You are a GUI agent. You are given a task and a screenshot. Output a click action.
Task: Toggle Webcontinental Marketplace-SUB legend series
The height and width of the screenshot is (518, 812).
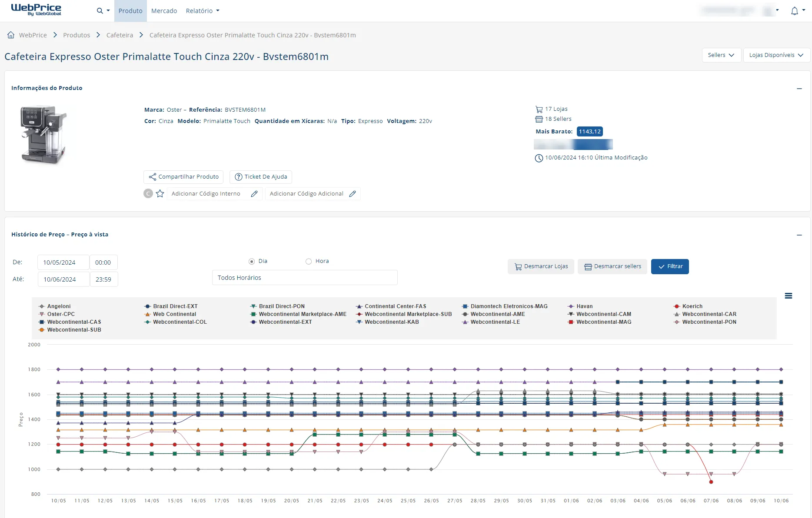coord(404,314)
